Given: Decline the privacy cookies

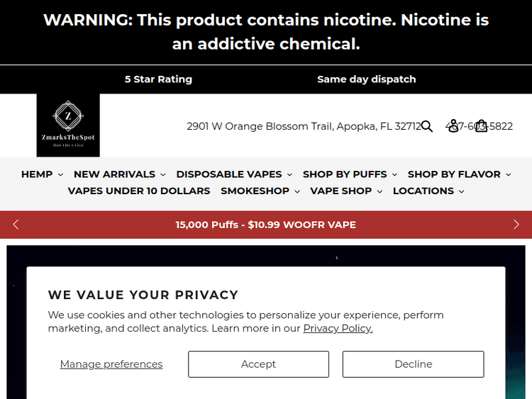Looking at the screenshot, I should (413, 364).
